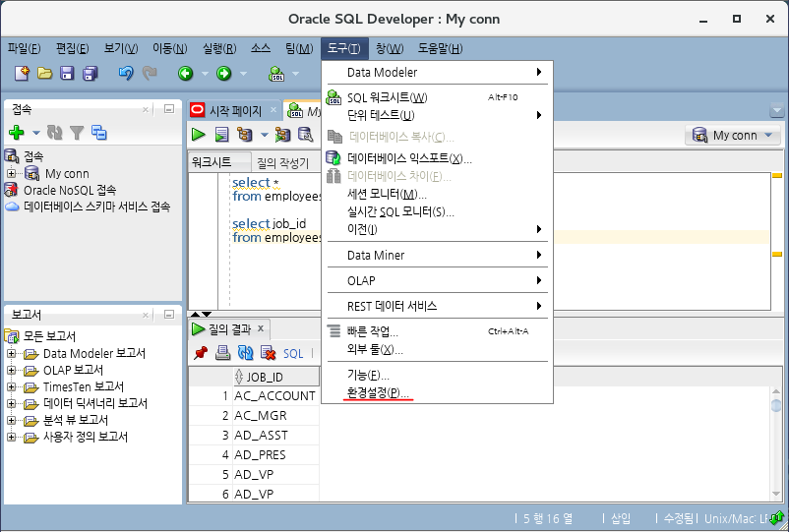This screenshot has height=532, width=789.
Task: Open 환경설정(P) preferences menu item
Action: click(437, 392)
